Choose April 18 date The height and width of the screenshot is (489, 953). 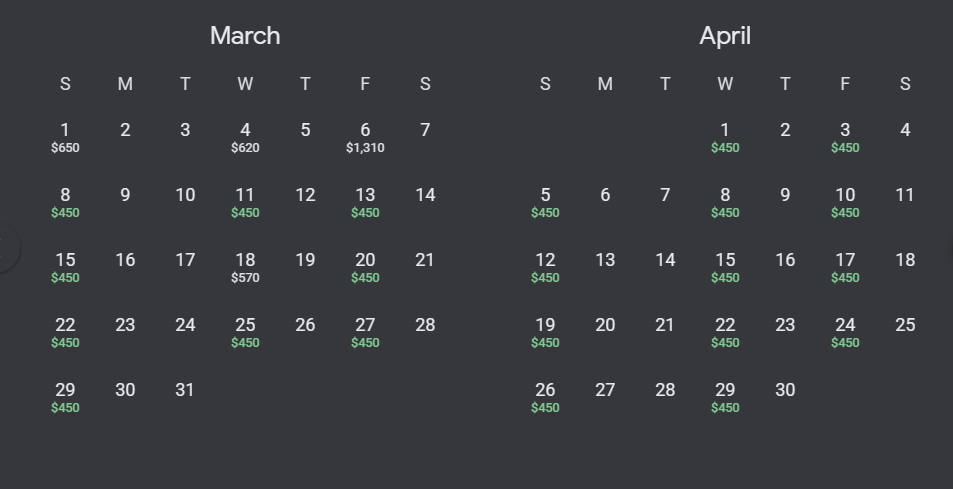pyautogui.click(x=905, y=260)
